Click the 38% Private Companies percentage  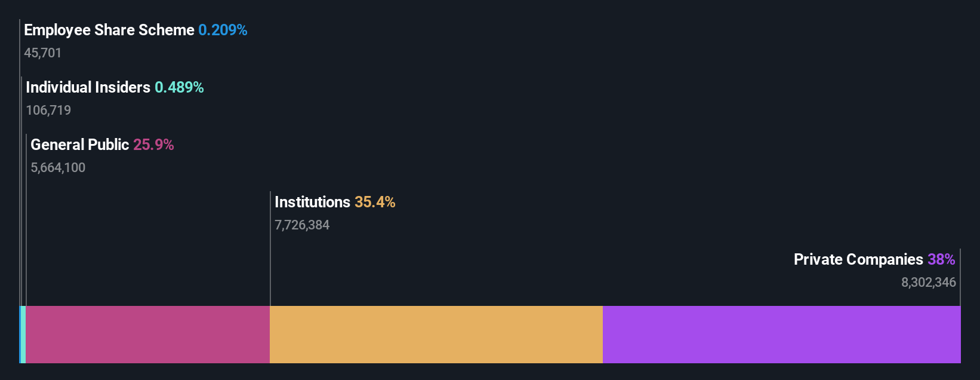tap(941, 259)
